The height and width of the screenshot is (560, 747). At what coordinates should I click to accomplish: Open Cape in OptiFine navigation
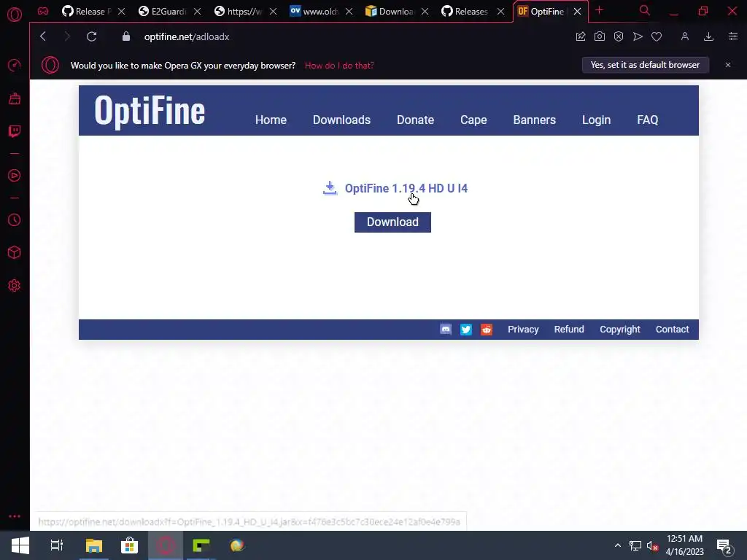(x=473, y=120)
